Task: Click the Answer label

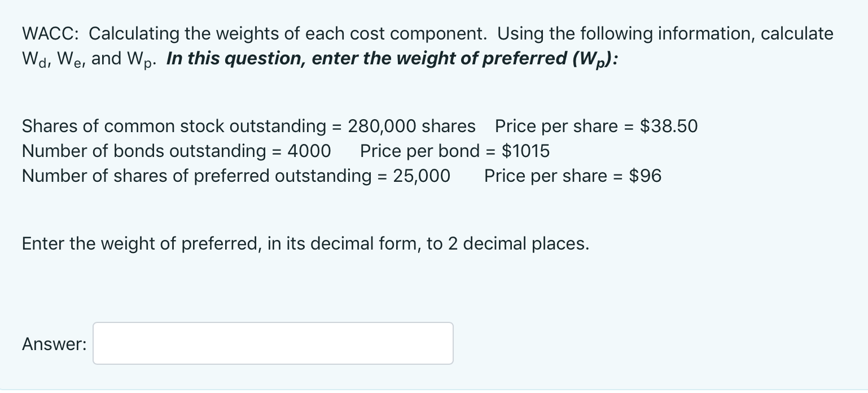Action: pos(52,343)
